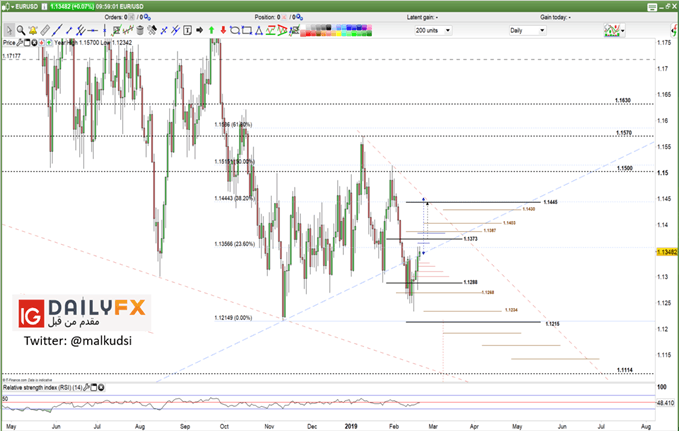
Task: Click the green plus icon on Price panel
Action: click(x=49, y=42)
